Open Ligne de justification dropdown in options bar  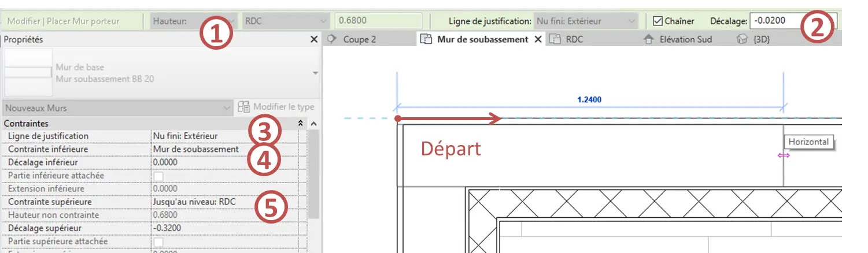coord(585,21)
